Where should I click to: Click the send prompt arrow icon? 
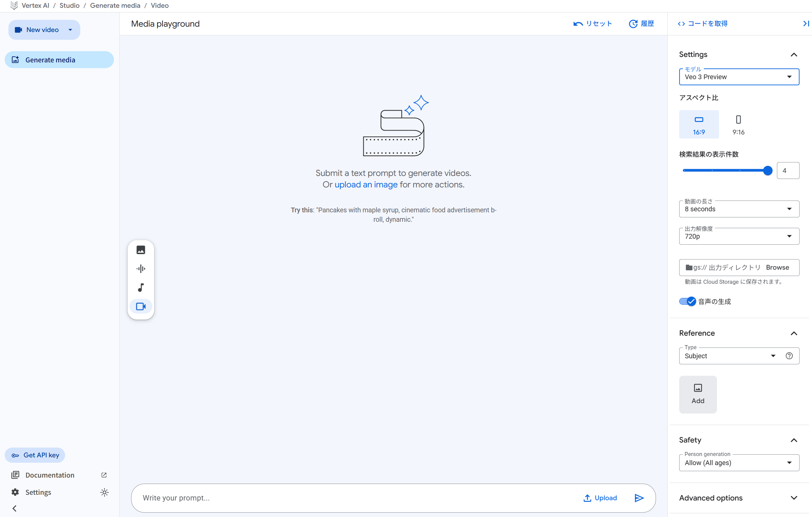639,498
